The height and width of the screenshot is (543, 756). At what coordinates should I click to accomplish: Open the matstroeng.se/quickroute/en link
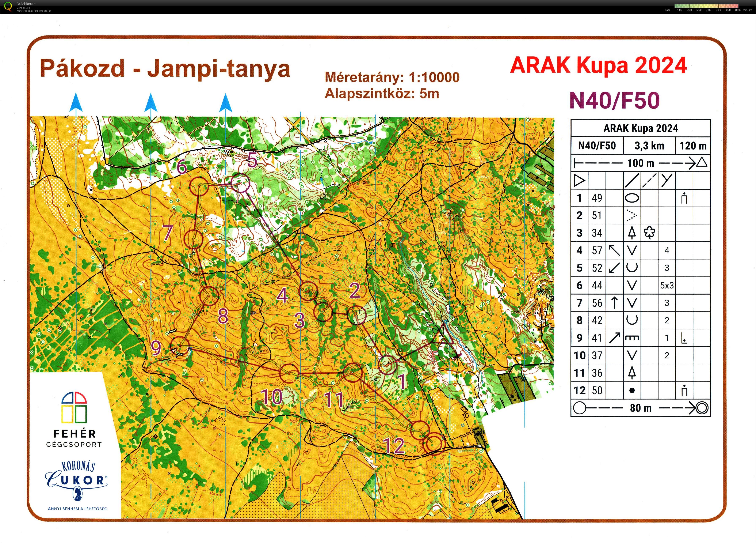(34, 11)
